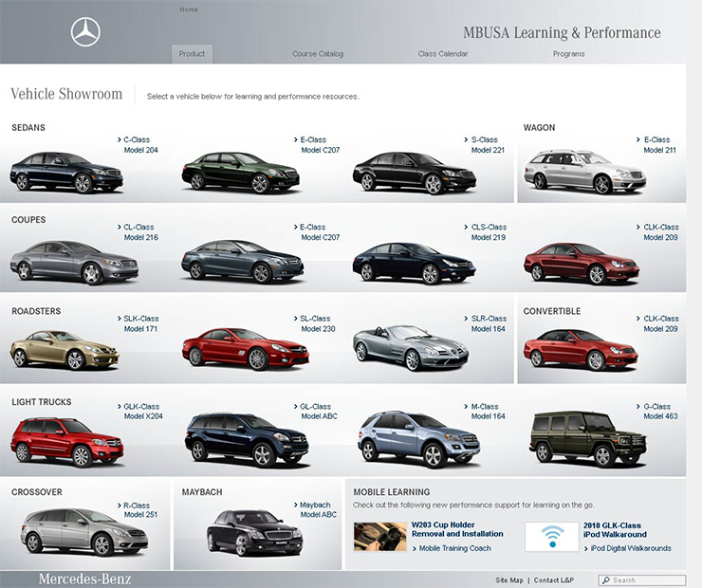Screen dimensions: 702x588
Task: Open the black Maybach car image
Action: pyautogui.click(x=247, y=531)
